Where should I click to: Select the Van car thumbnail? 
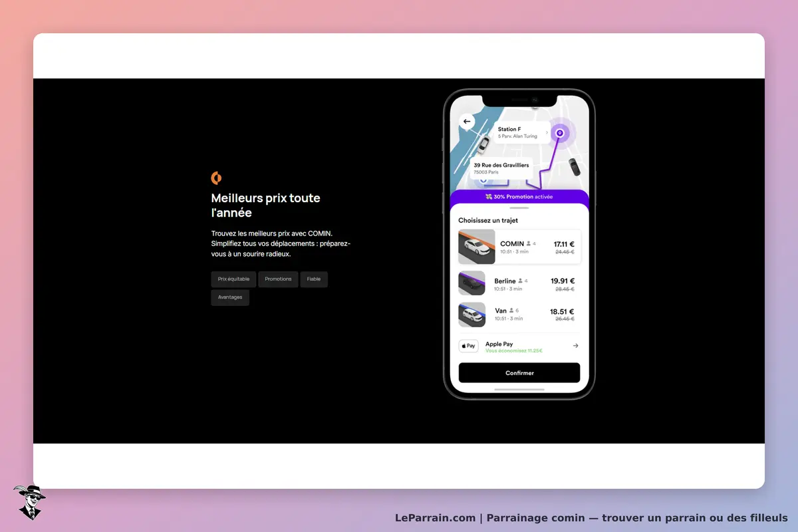click(x=471, y=315)
